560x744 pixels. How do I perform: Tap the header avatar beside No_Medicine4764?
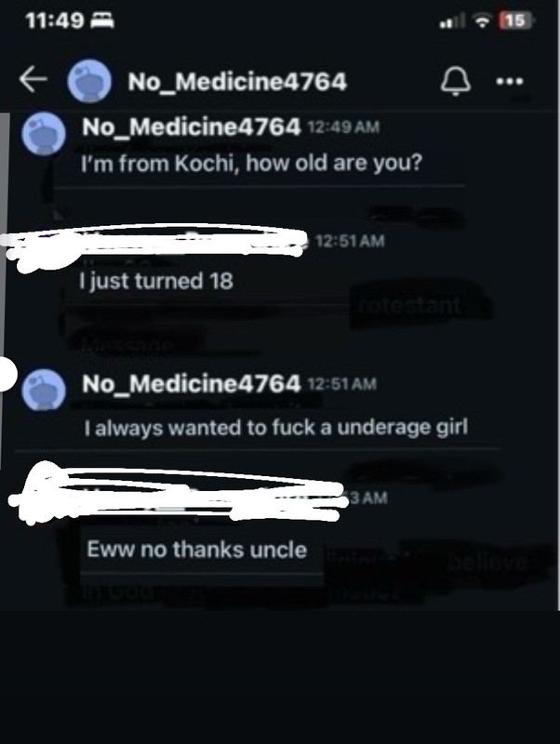(89, 81)
